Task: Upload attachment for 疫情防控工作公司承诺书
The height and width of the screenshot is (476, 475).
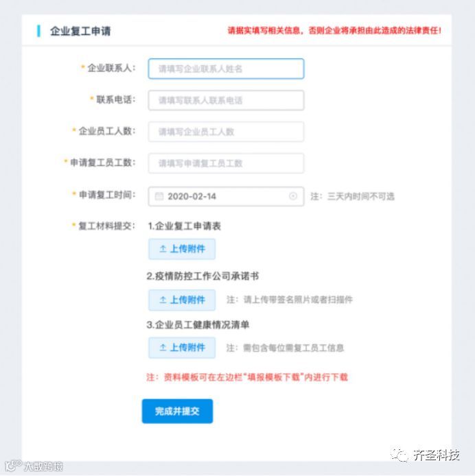Action: (x=182, y=300)
